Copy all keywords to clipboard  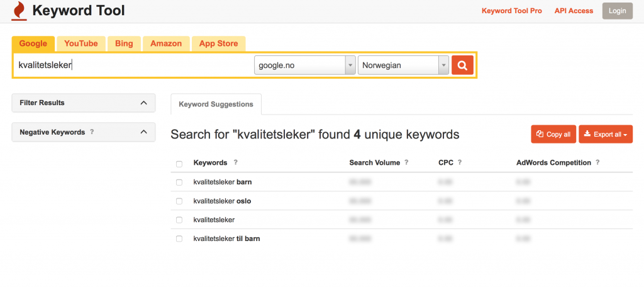click(553, 135)
